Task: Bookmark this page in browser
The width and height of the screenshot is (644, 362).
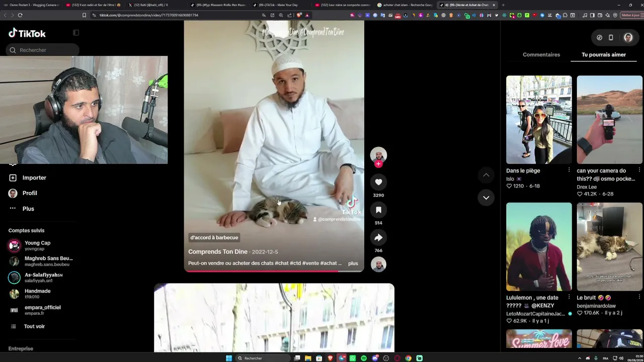Action: [84, 15]
